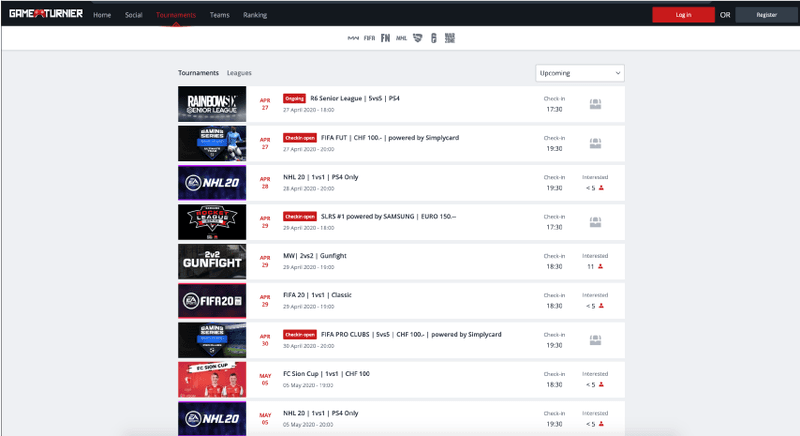The width and height of the screenshot is (800, 436).
Task: Click FC Sion Cup thumbnail
Action: pos(212,379)
